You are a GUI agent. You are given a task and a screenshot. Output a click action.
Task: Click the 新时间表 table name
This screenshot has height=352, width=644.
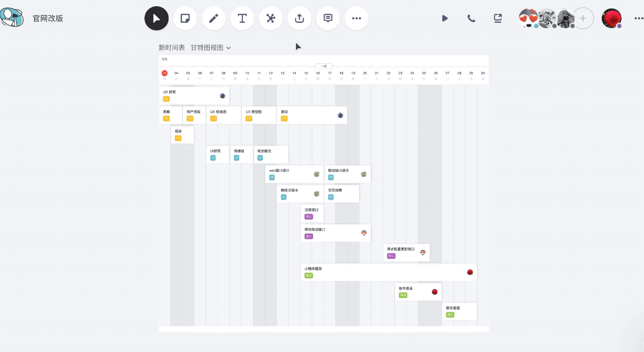click(172, 48)
